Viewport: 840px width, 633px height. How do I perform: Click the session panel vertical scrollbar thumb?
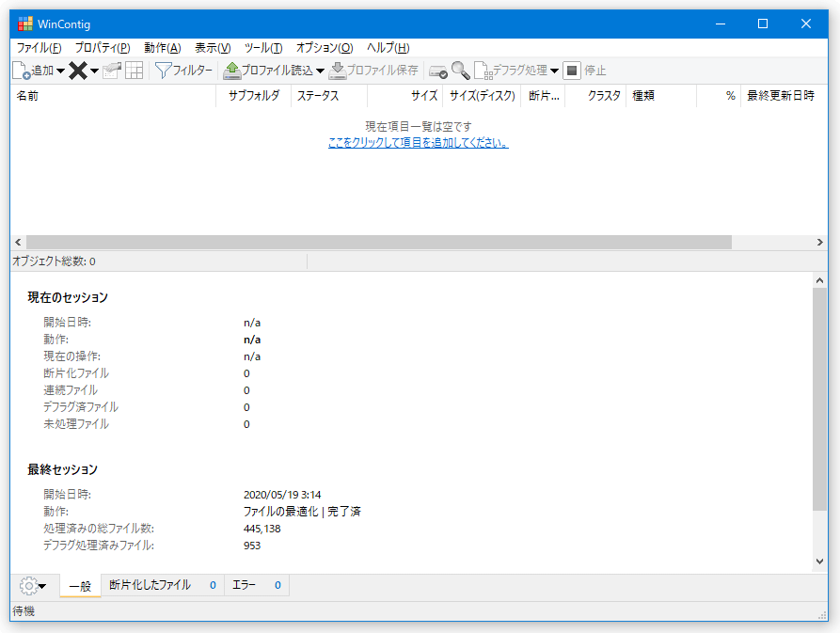click(x=819, y=400)
